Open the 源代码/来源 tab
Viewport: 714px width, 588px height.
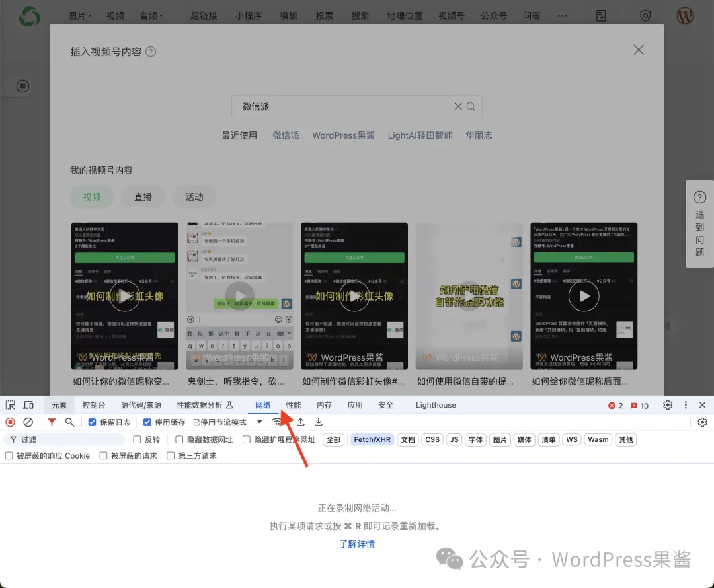pos(141,405)
